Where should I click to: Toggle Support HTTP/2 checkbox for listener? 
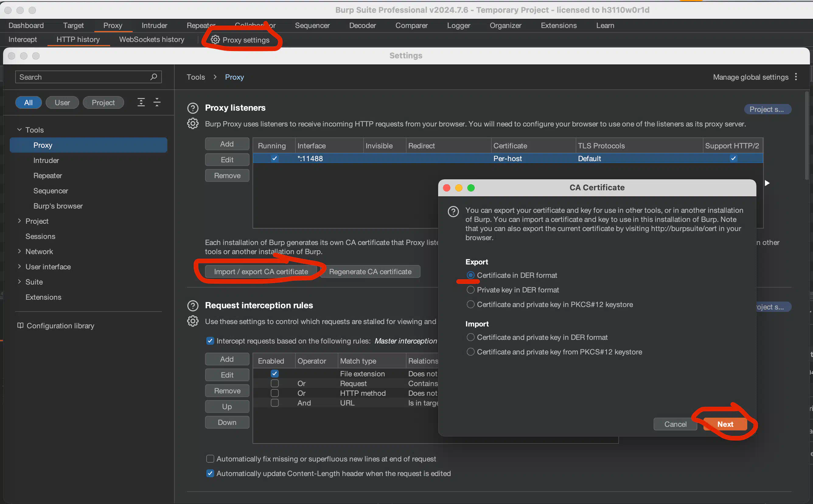tap(733, 158)
